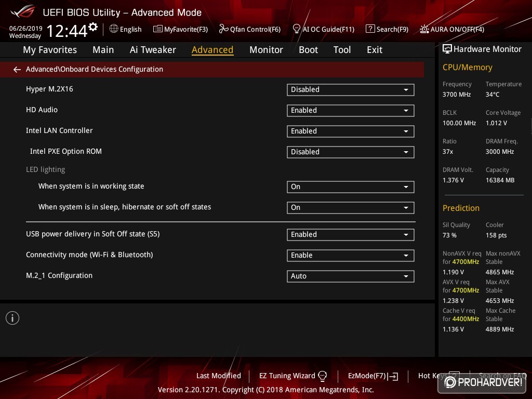Viewport: 532px width, 399px height.
Task: Click the 4865 MHz Max nonAVX value
Action: pos(499,272)
